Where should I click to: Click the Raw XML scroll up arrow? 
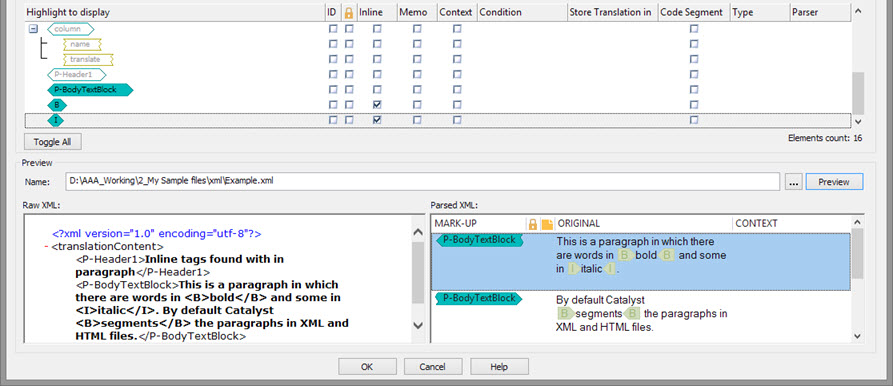417,232
